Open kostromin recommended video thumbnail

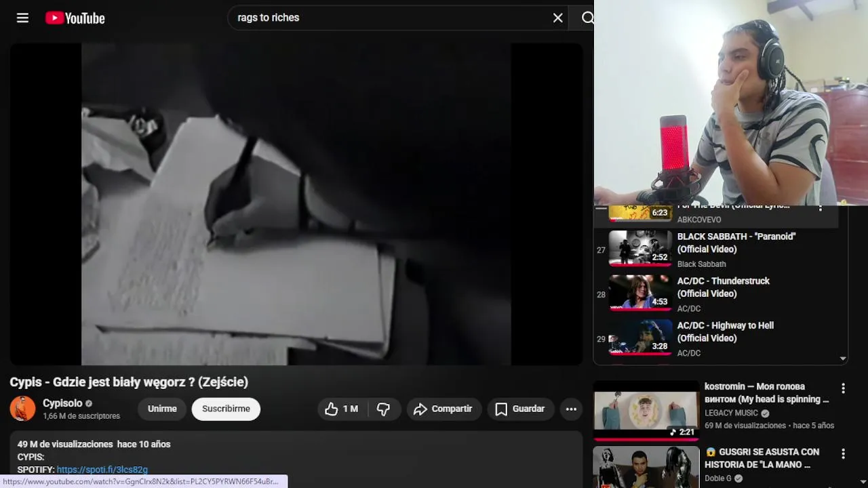pos(646,409)
